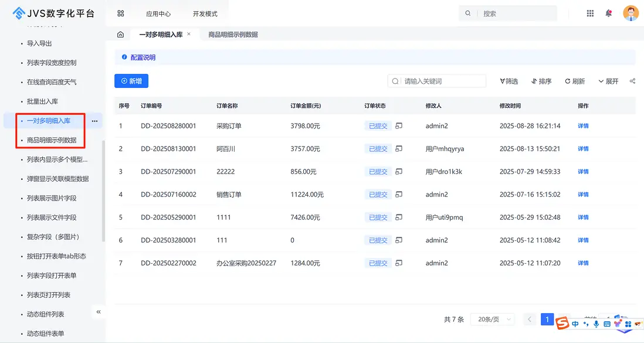
Task: Click the nine-dot apps menu icon
Action: click(590, 13)
